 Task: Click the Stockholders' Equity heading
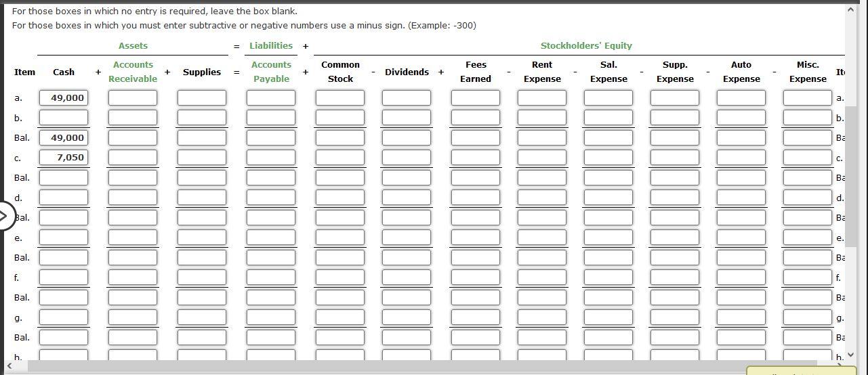pos(586,46)
